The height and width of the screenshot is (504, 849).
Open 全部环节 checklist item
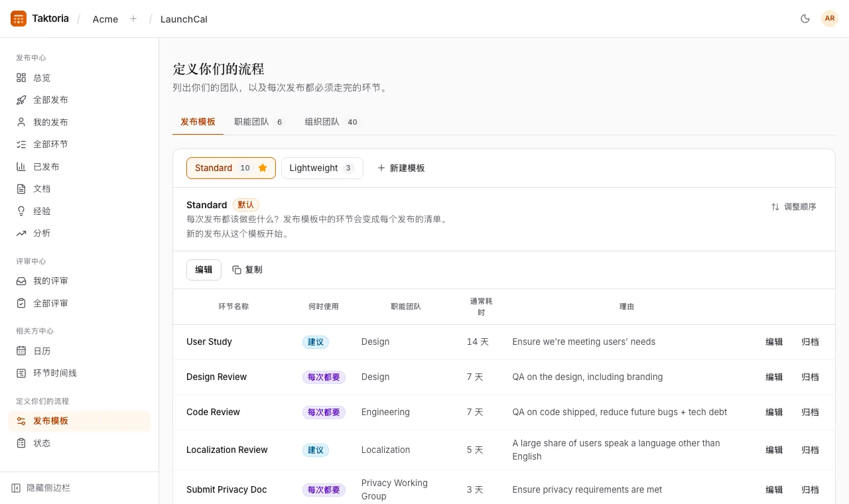80,144
